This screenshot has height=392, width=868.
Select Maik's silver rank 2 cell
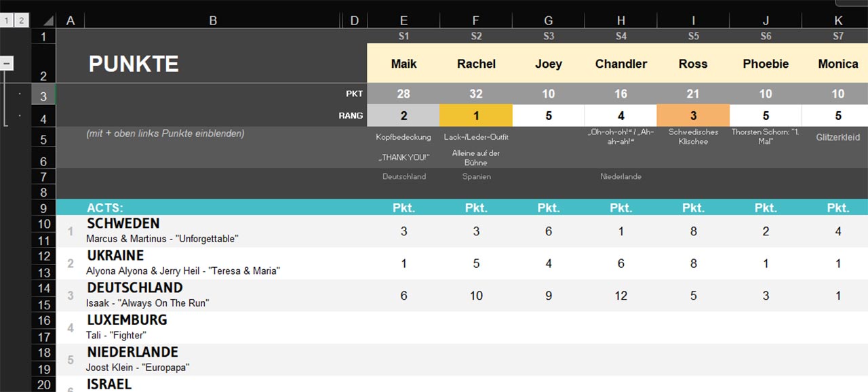click(403, 115)
